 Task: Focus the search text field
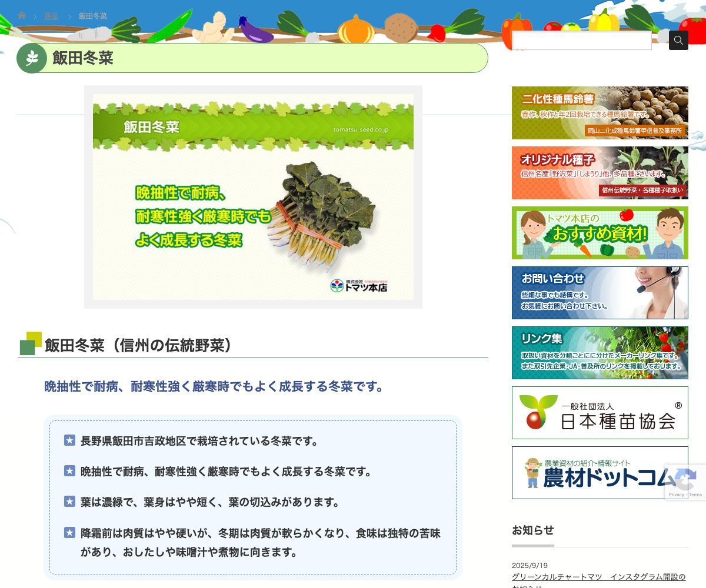[582, 41]
